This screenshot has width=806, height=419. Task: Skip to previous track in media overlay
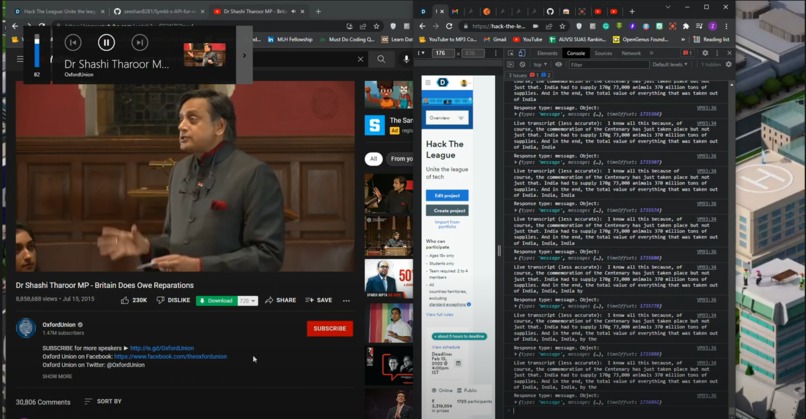(x=73, y=43)
